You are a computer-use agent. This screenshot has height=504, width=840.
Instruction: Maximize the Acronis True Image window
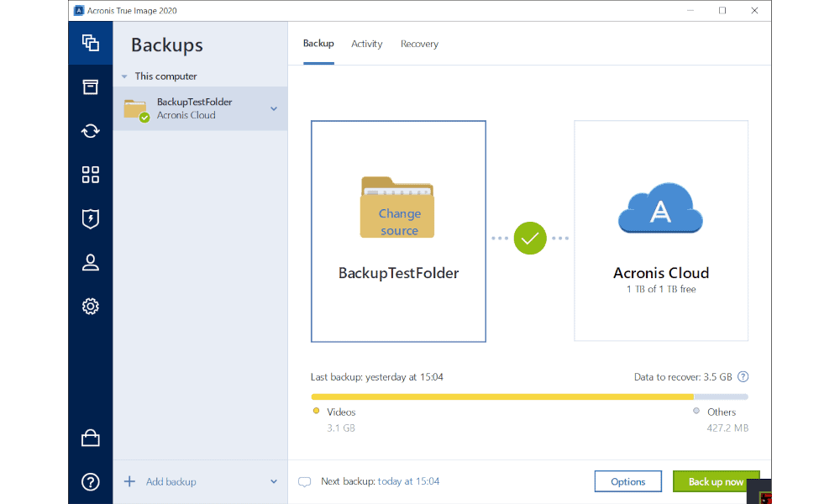coord(722,11)
